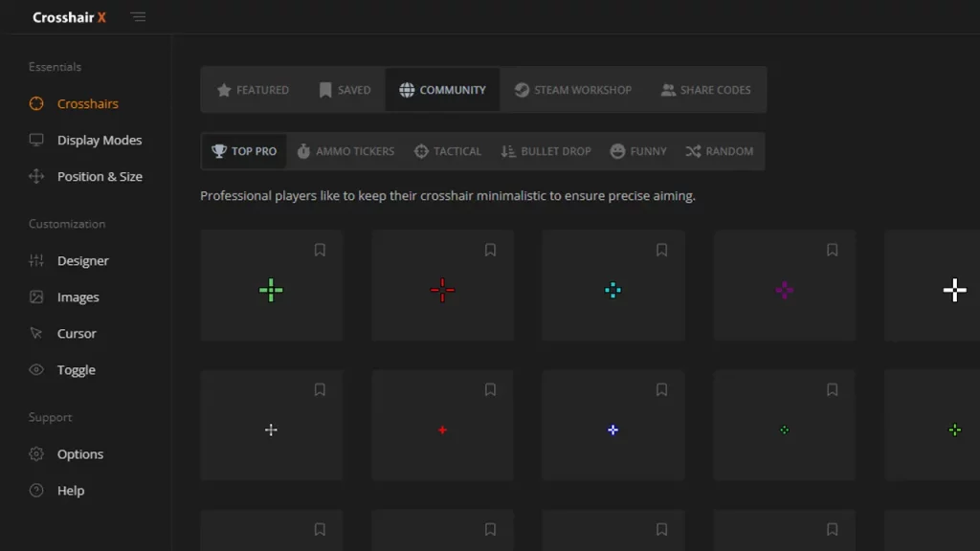Open the Steam Workshop tab
Image resolution: width=980 pixels, height=551 pixels.
pos(573,90)
